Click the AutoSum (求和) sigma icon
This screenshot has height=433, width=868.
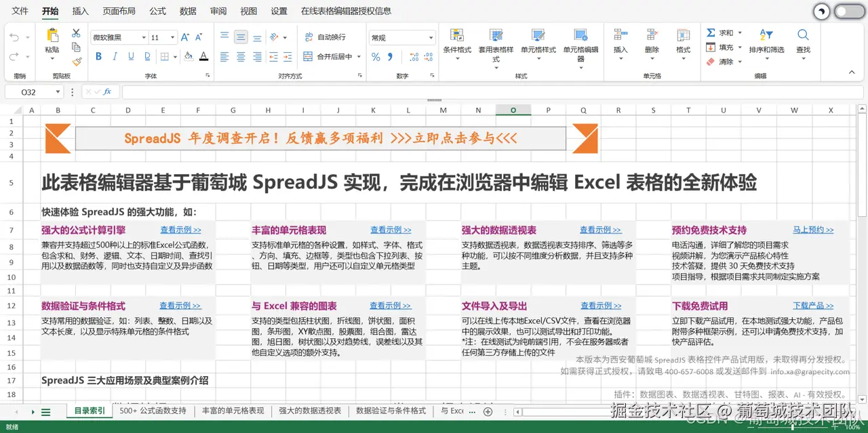(x=711, y=33)
